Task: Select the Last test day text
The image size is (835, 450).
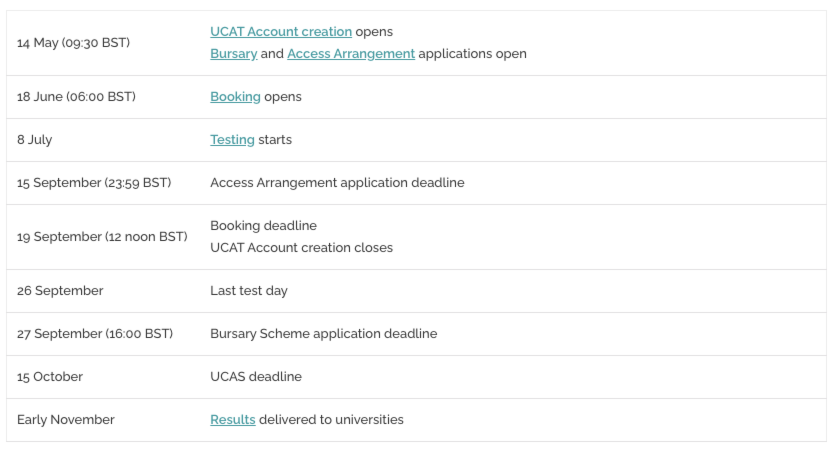Action: [249, 291]
